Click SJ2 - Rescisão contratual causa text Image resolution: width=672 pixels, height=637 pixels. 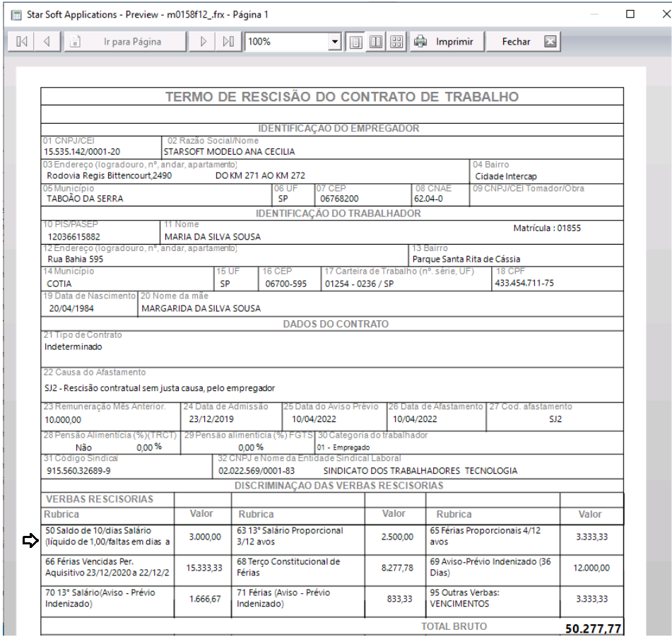pos(160,388)
